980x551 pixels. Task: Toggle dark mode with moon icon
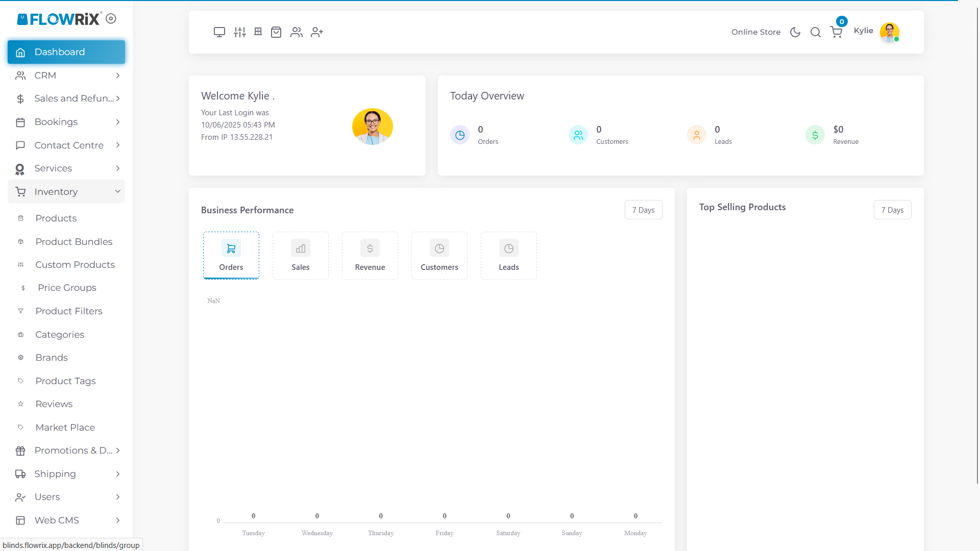pyautogui.click(x=795, y=32)
